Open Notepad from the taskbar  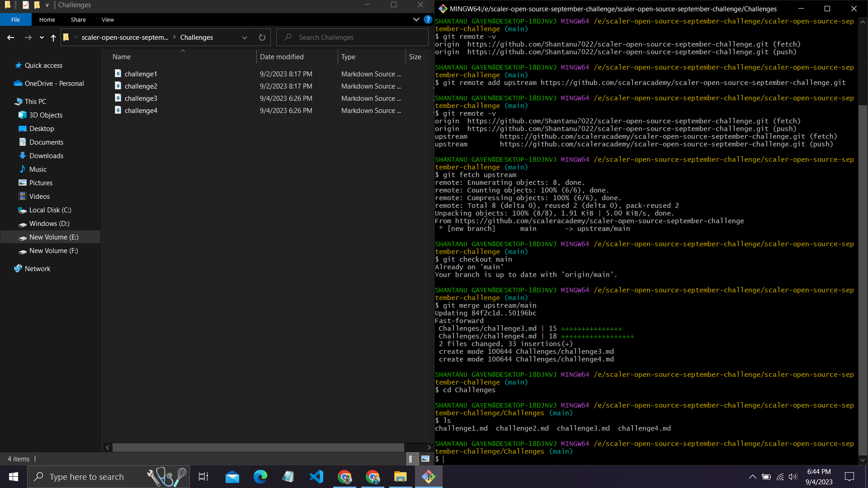pos(288,476)
